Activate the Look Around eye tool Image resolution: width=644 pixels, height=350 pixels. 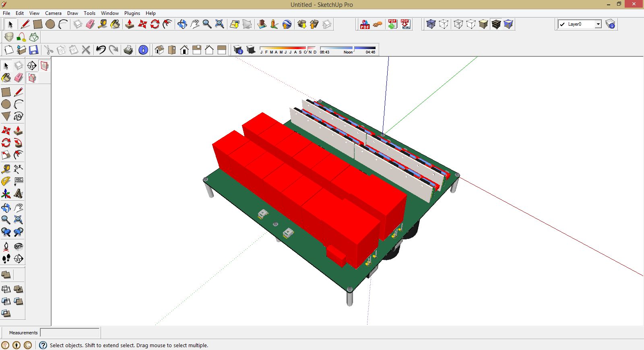[x=19, y=246]
